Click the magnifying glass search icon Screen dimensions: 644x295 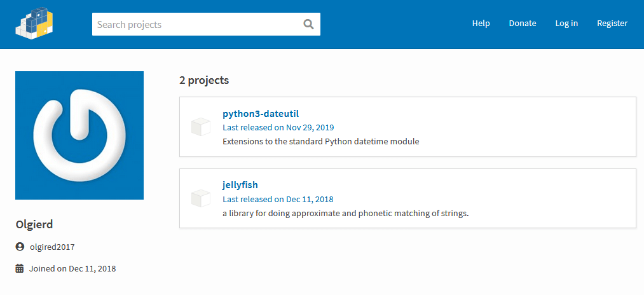pyautogui.click(x=308, y=24)
